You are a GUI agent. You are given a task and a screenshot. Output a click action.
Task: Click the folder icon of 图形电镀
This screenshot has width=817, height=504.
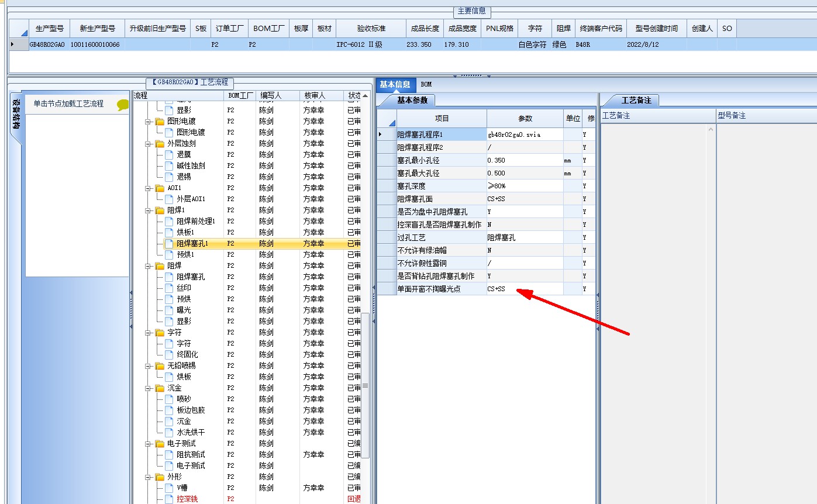160,121
